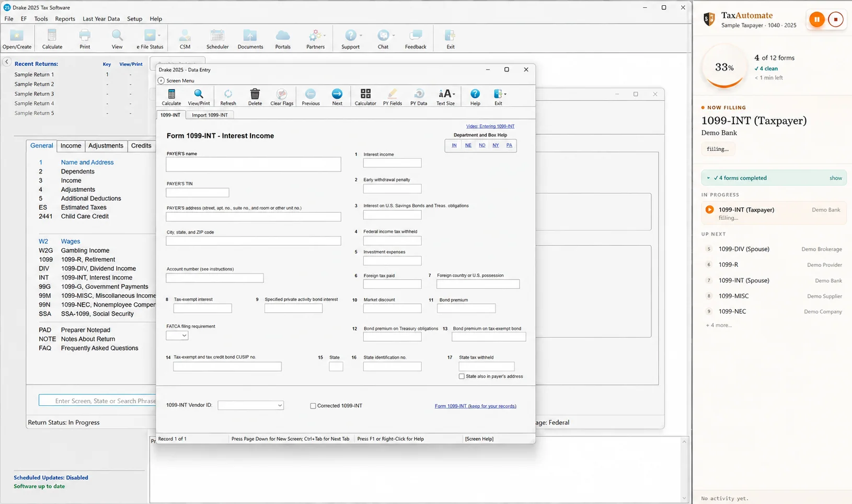Refresh the data entry screen
The height and width of the screenshot is (504, 852).
(228, 97)
